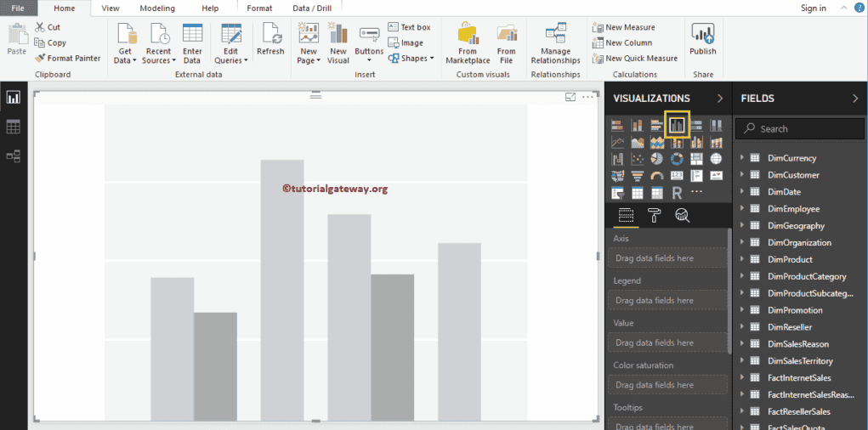Select the R script visual
Viewport: 868px width, 430px height.
pos(677,193)
